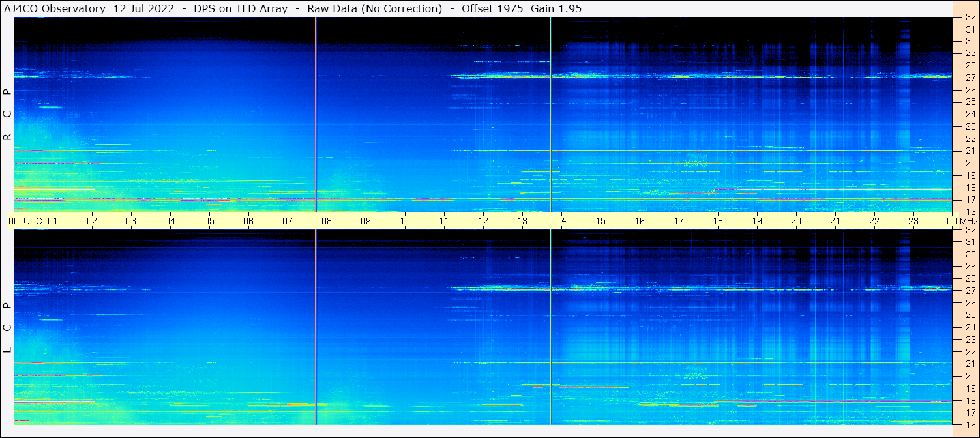Click the 20 hour time label on the UTC axis
Viewport: 980px width, 438px height.
pos(796,221)
